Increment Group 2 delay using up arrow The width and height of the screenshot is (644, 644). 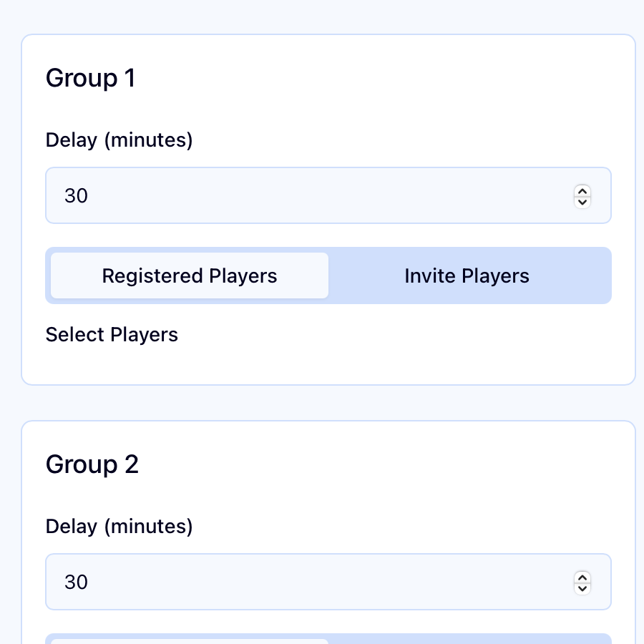coord(582,578)
